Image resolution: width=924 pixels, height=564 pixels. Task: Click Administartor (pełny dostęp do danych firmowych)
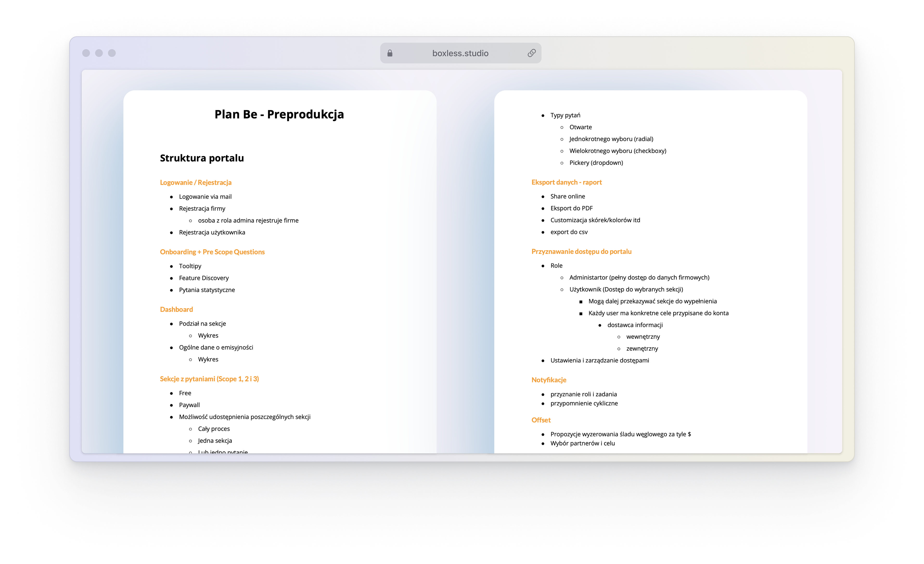(639, 277)
